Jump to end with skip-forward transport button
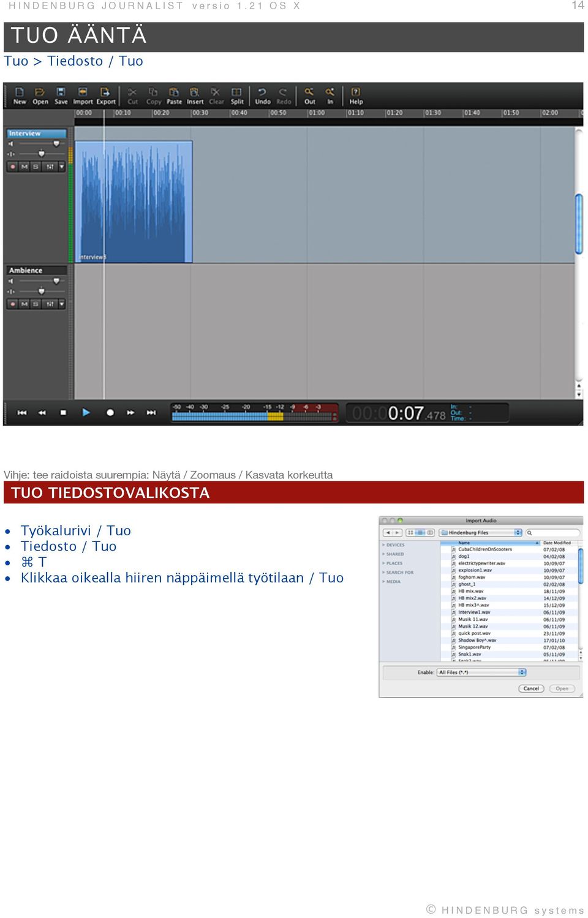Screen dimensions: 588x918 pos(151,413)
